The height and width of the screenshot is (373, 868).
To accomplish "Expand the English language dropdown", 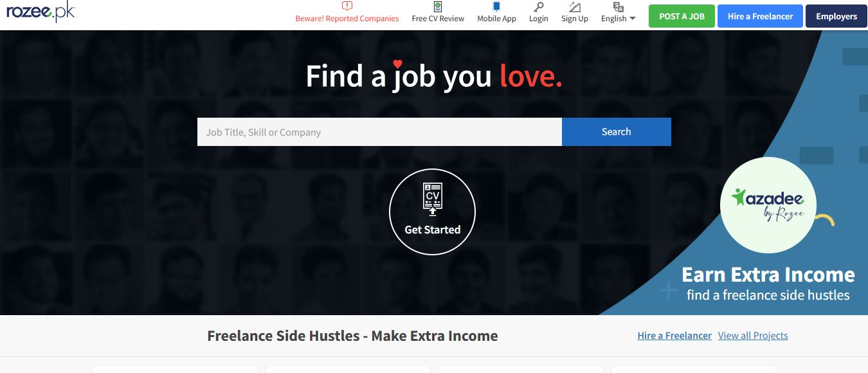I will 618,19.
